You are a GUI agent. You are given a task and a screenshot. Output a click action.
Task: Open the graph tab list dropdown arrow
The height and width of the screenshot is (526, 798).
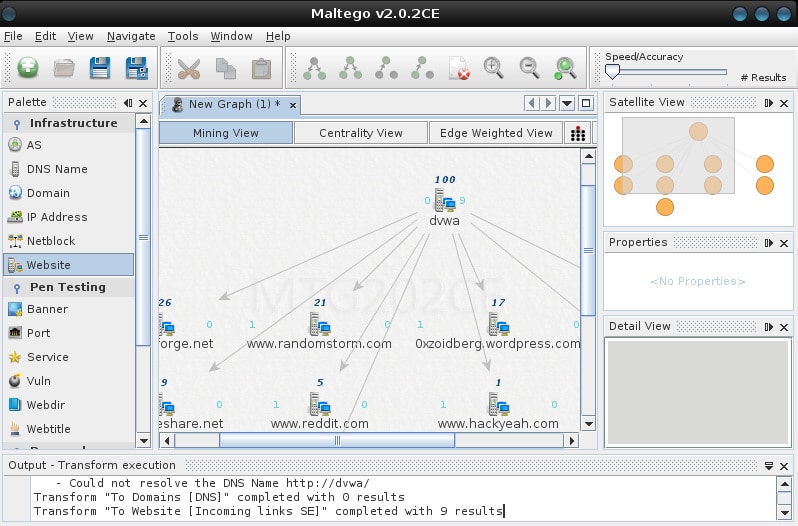click(x=566, y=103)
